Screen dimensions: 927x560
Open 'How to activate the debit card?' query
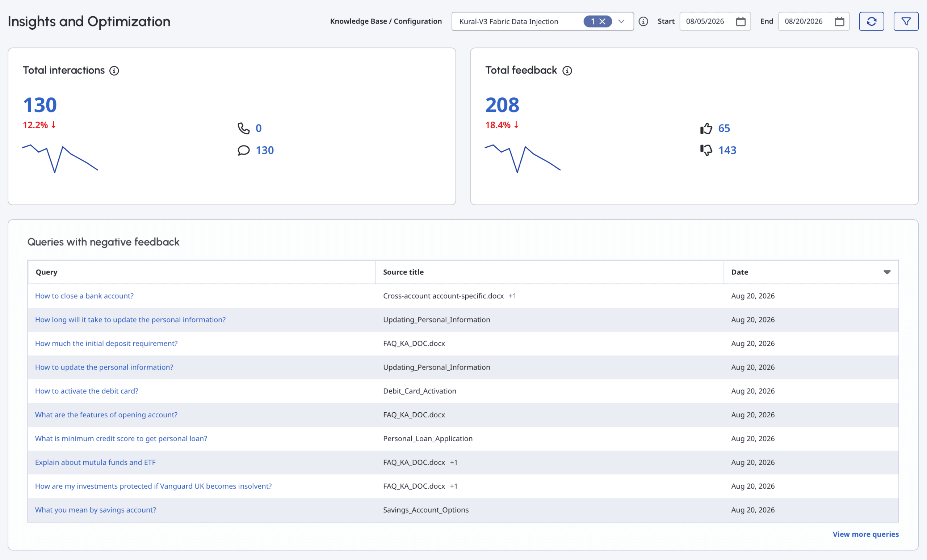click(87, 391)
